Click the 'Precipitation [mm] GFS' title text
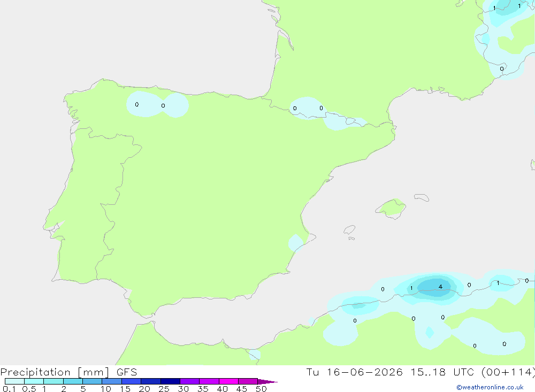 point(68,372)
